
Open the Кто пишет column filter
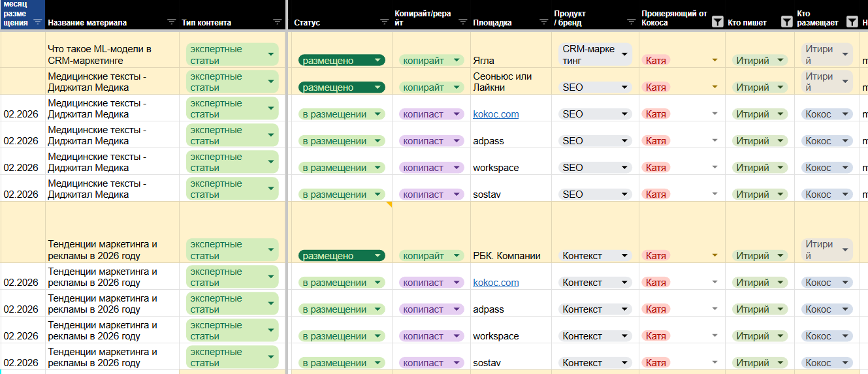[786, 22]
